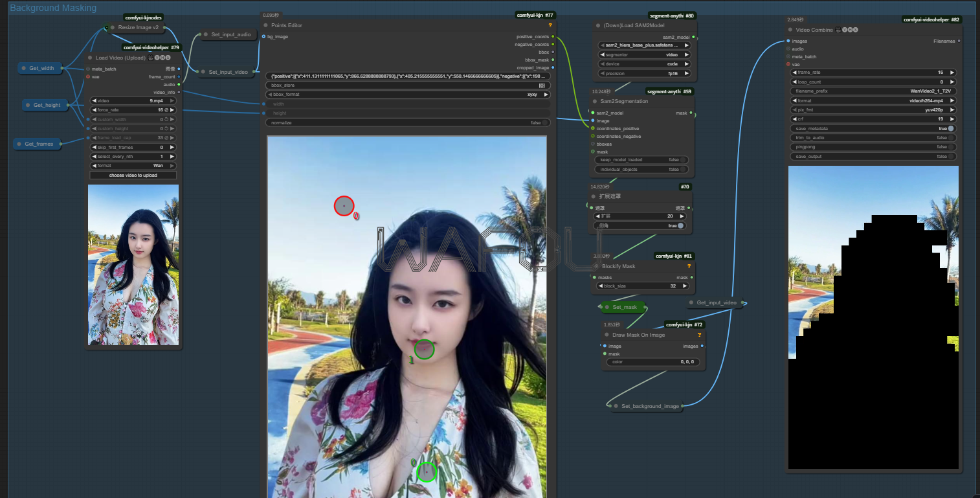Viewport: 980px width, 498px height.
Task: Click the 'choose video to upload' button
Action: 133,175
